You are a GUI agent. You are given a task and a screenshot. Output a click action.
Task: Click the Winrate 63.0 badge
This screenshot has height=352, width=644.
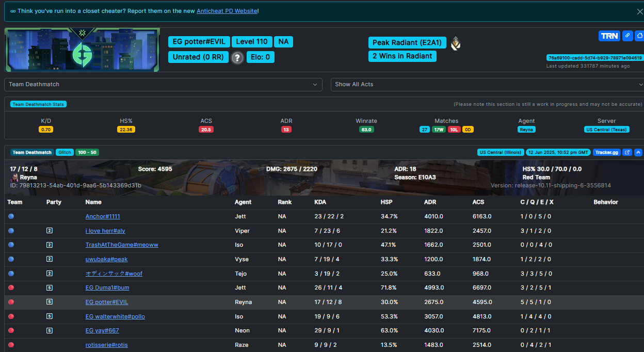pyautogui.click(x=366, y=130)
